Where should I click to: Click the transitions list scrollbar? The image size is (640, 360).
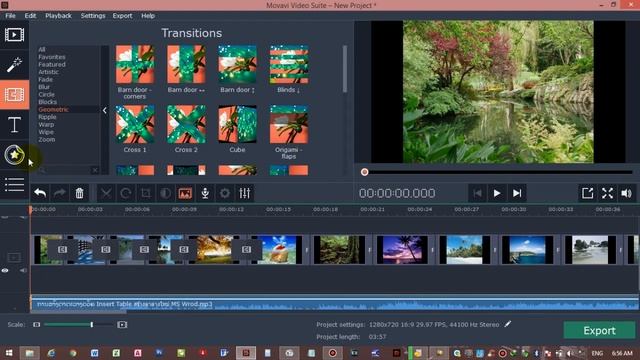click(345, 69)
